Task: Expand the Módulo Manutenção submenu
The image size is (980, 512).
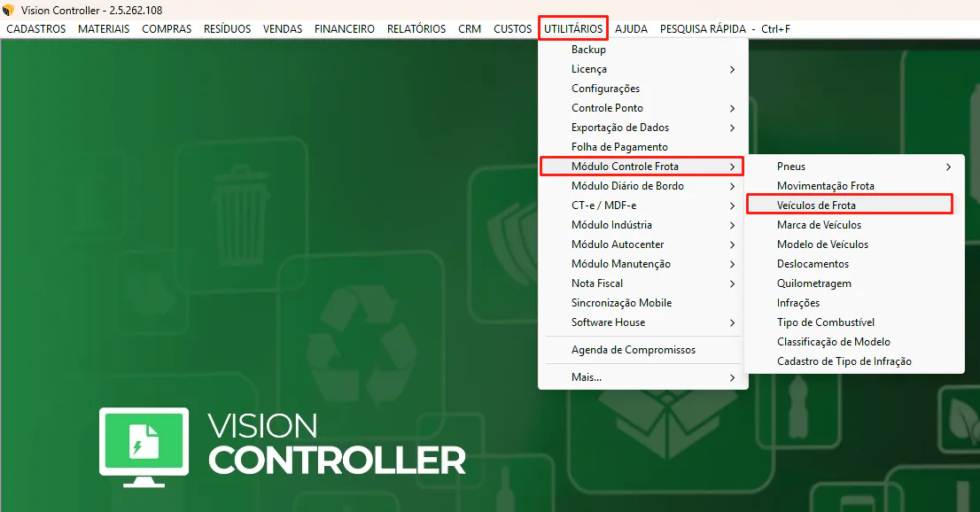Action: pyautogui.click(x=643, y=263)
